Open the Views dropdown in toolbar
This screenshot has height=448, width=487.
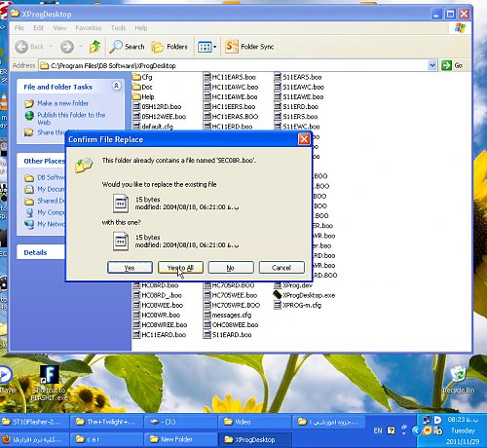(x=206, y=47)
